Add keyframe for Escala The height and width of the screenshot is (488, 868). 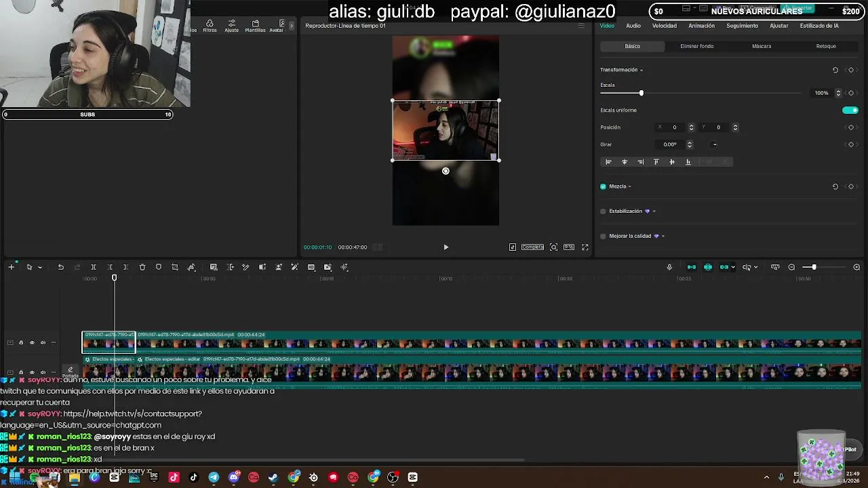click(x=851, y=93)
